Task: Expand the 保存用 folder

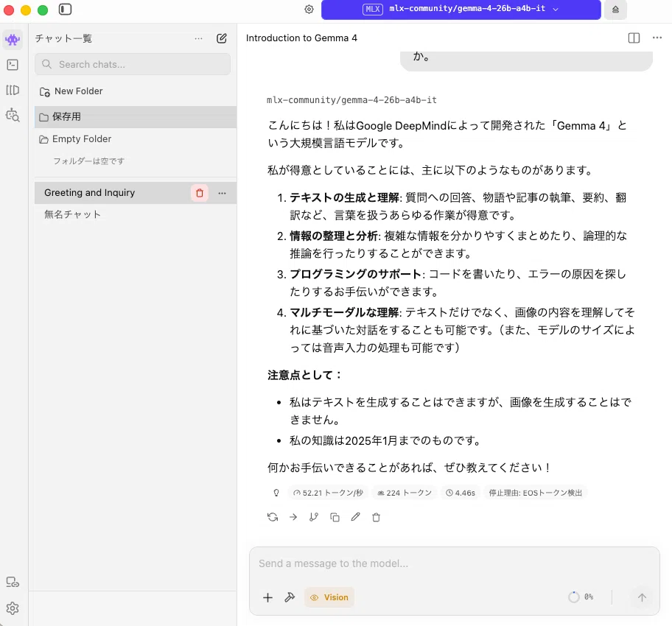Action: pos(136,117)
